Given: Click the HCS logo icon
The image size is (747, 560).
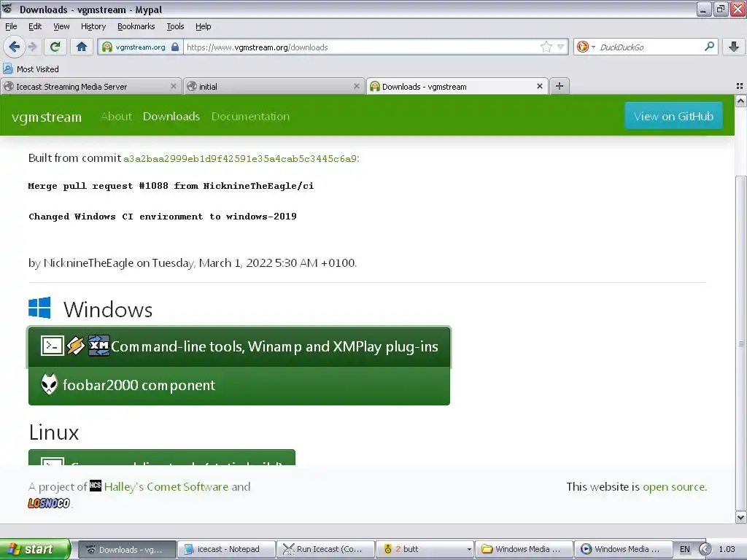Looking at the screenshot, I should 96,485.
